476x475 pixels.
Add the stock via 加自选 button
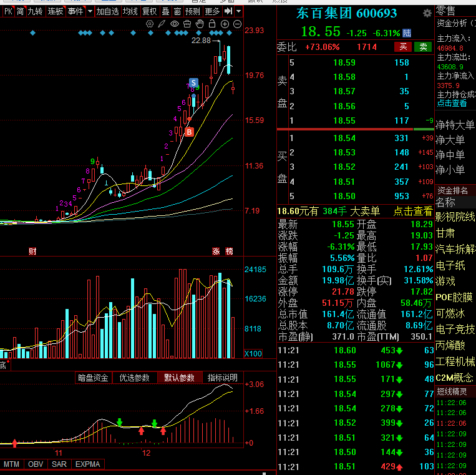(x=107, y=11)
